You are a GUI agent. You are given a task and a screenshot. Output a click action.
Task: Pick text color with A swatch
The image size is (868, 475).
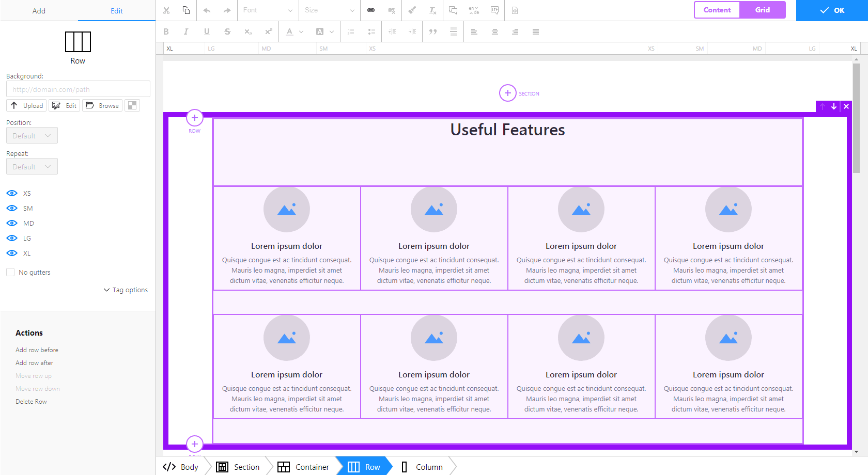[x=289, y=31]
